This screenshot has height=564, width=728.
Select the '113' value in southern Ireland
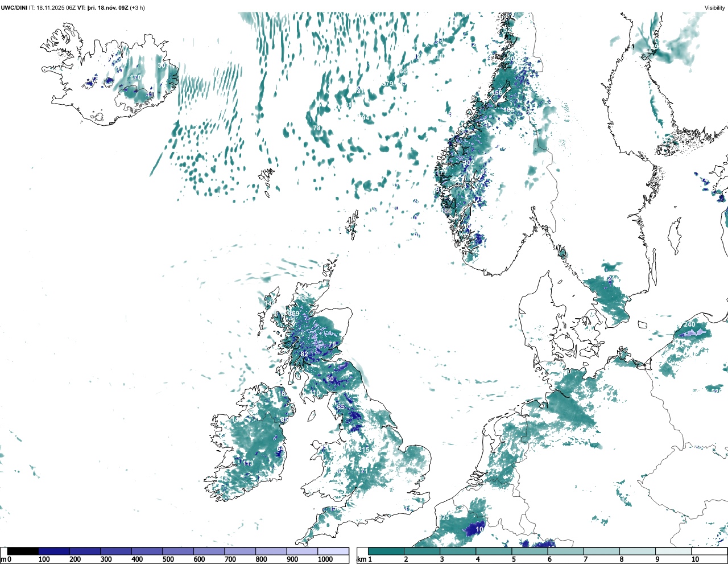coord(249,464)
